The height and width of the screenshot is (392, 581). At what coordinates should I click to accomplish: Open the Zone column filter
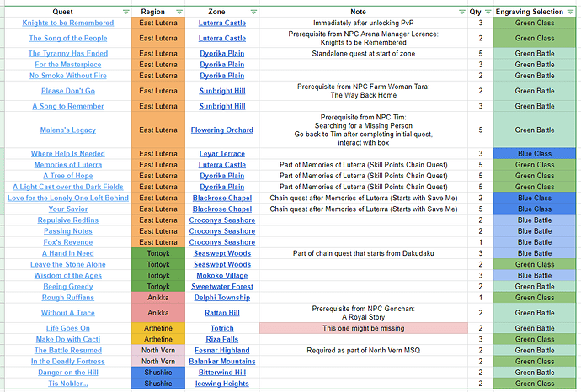coord(253,12)
